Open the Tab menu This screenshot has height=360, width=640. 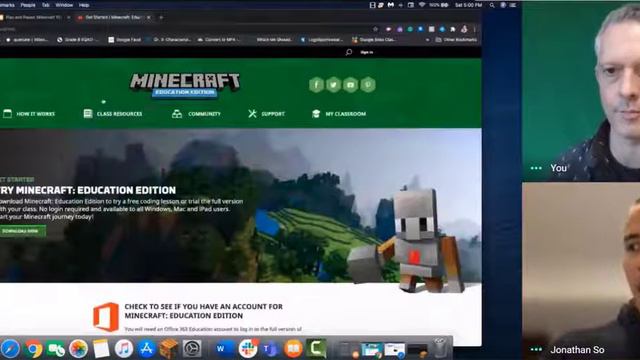[45, 5]
